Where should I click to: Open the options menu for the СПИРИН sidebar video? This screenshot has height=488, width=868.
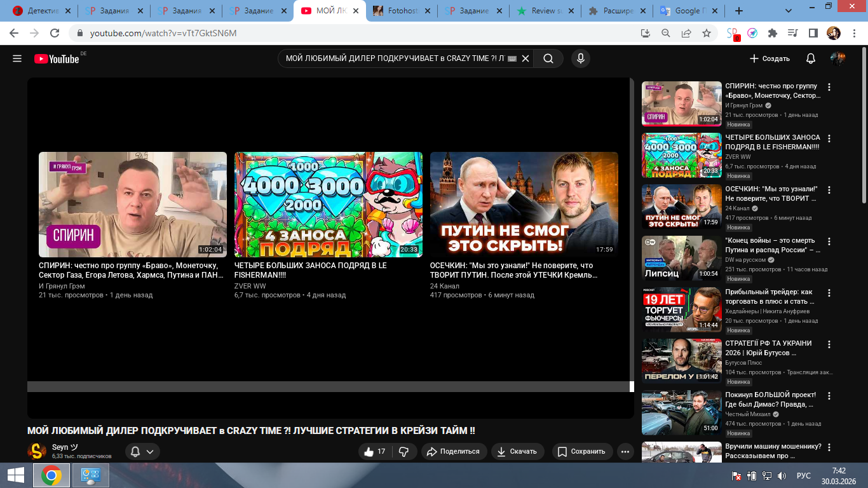[x=829, y=87]
